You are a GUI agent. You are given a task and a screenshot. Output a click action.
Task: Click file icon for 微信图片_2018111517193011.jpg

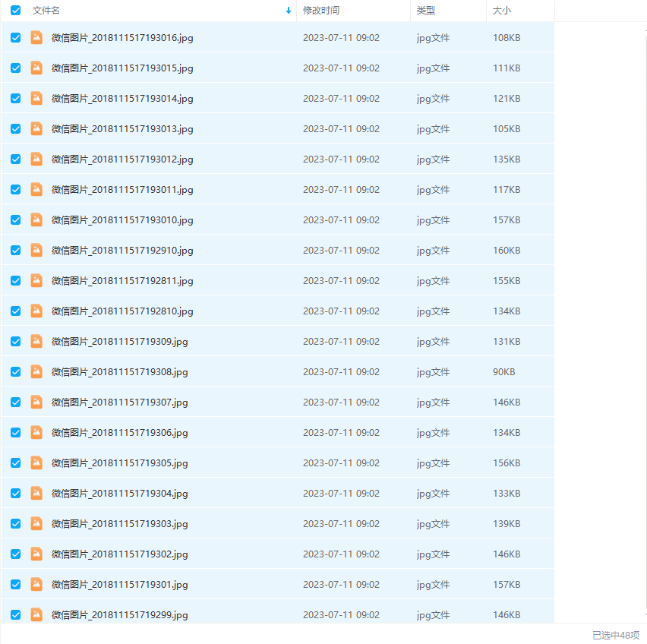(36, 189)
